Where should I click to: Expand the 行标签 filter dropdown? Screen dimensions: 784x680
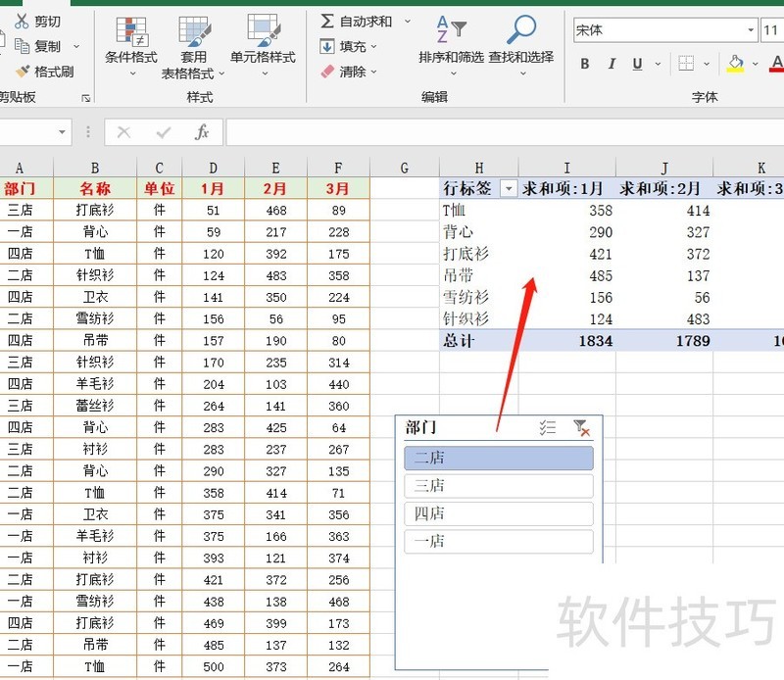pyautogui.click(x=508, y=188)
